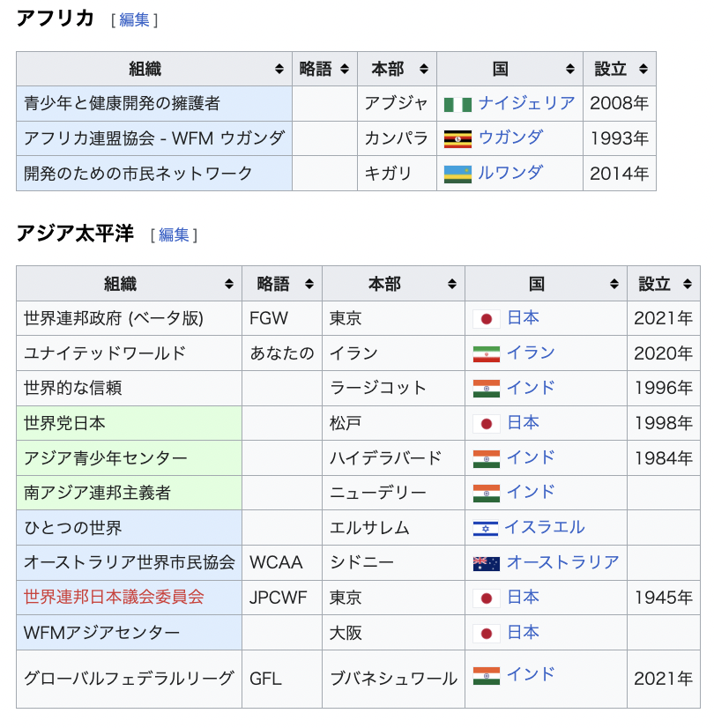Open 日本 link in WFMアジアセンター row

coord(523,632)
